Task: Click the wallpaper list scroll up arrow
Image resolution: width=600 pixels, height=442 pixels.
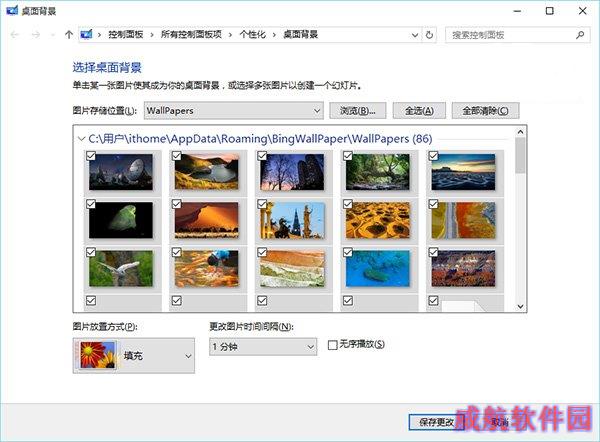Action: tap(520, 132)
